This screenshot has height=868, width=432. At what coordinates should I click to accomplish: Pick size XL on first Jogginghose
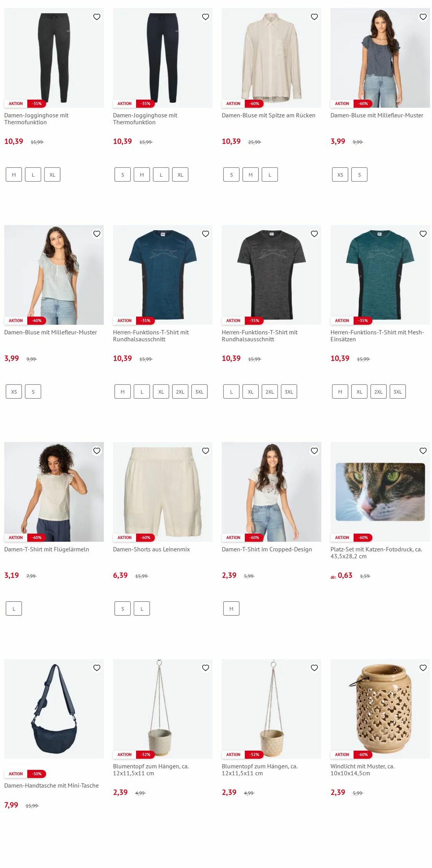coord(52,175)
